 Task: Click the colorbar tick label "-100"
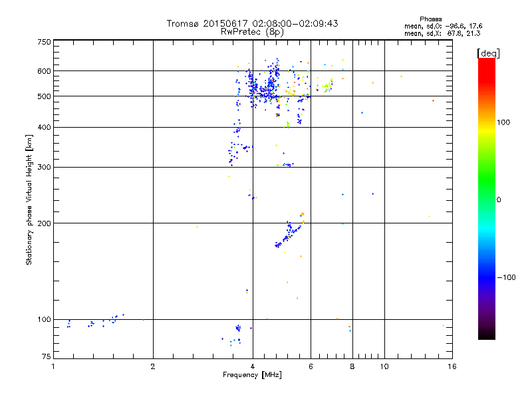[x=506, y=277]
